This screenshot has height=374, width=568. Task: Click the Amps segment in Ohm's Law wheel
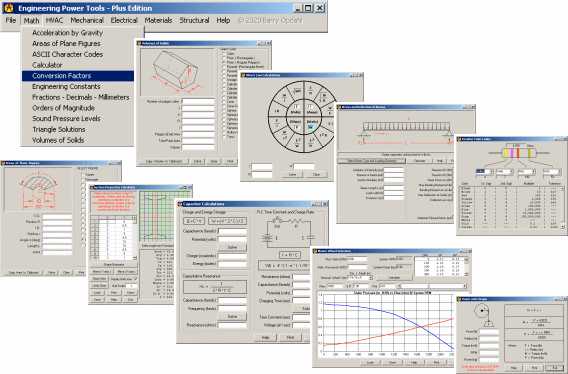[x=312, y=108]
